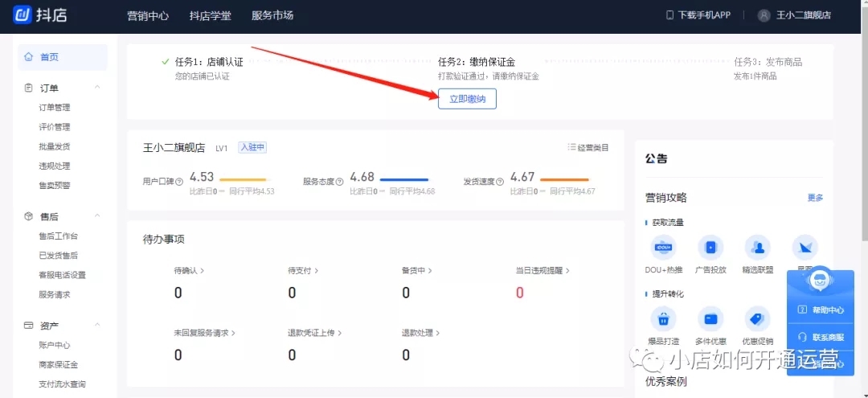Click the 售后 box icon
The width and height of the screenshot is (868, 398).
tap(29, 216)
